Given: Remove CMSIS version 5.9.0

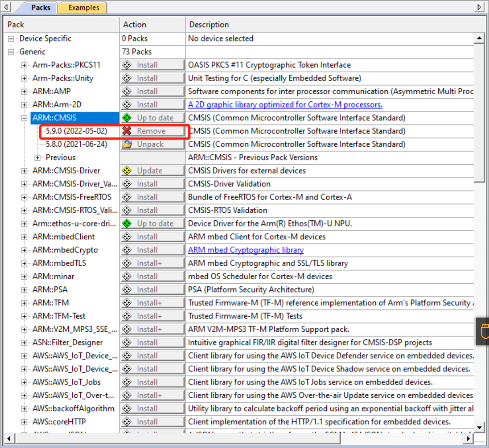Looking at the screenshot, I should pyautogui.click(x=153, y=131).
